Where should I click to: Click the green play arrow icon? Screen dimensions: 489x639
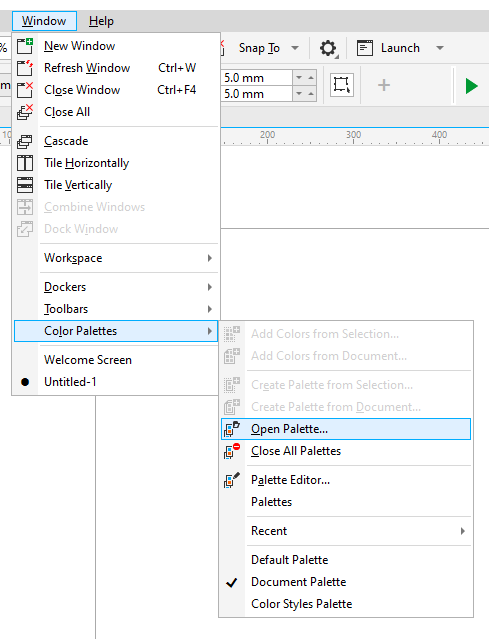point(471,86)
